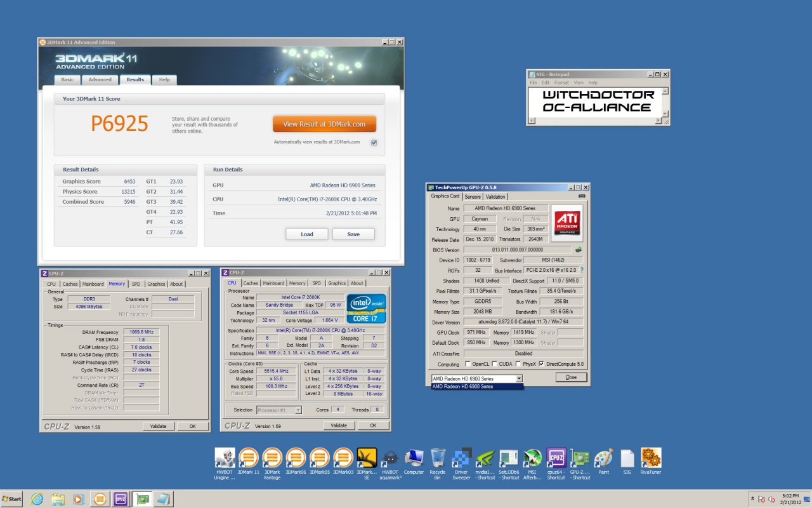Click View Result at 3DMark.com button

point(324,124)
